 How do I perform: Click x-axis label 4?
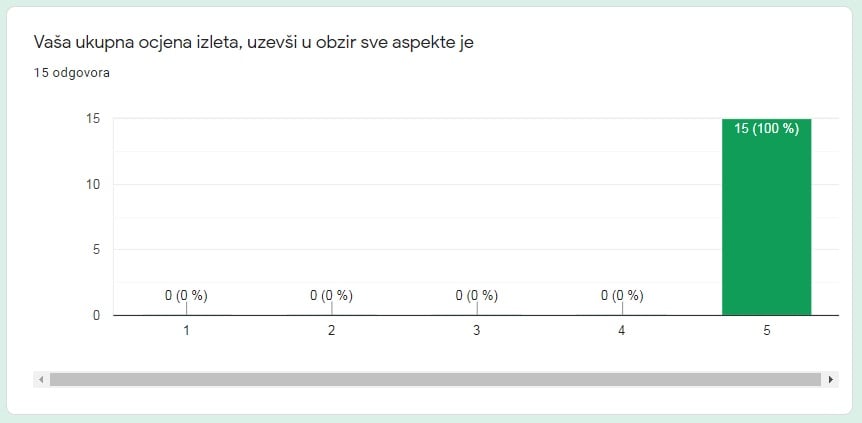(x=622, y=331)
